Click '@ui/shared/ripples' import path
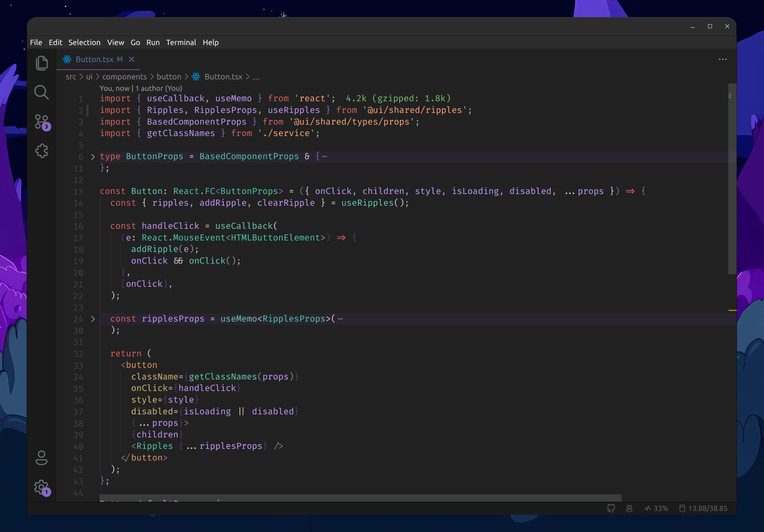Image resolution: width=764 pixels, height=532 pixels. (x=415, y=110)
